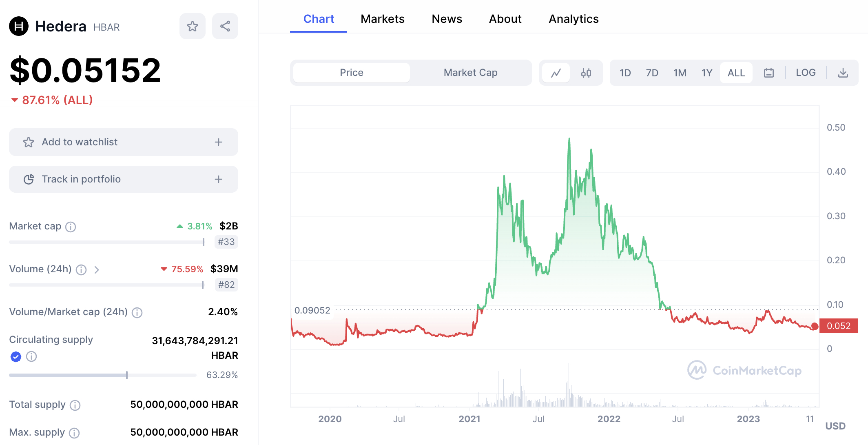The width and height of the screenshot is (868, 445).
Task: Open the Chart tab
Action: point(319,19)
